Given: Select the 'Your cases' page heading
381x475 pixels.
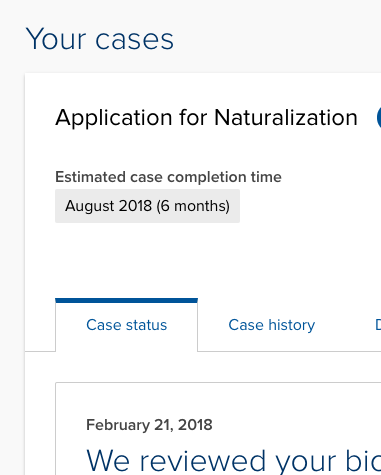Looking at the screenshot, I should [100, 39].
